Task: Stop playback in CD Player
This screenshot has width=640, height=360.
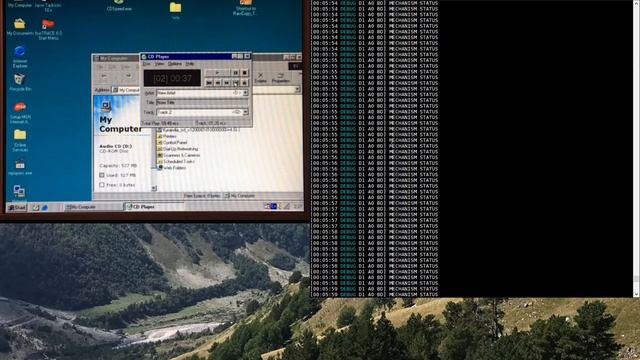Action: 244,73
